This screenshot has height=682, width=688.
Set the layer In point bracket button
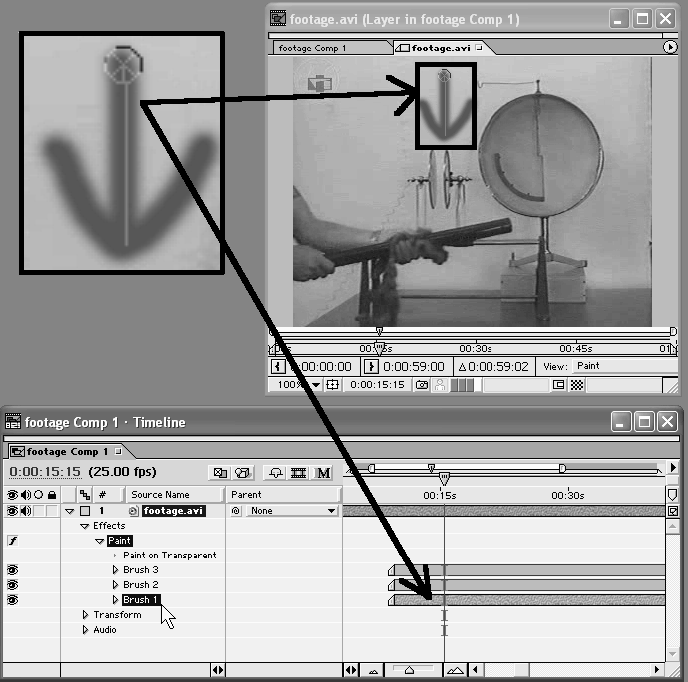[279, 367]
